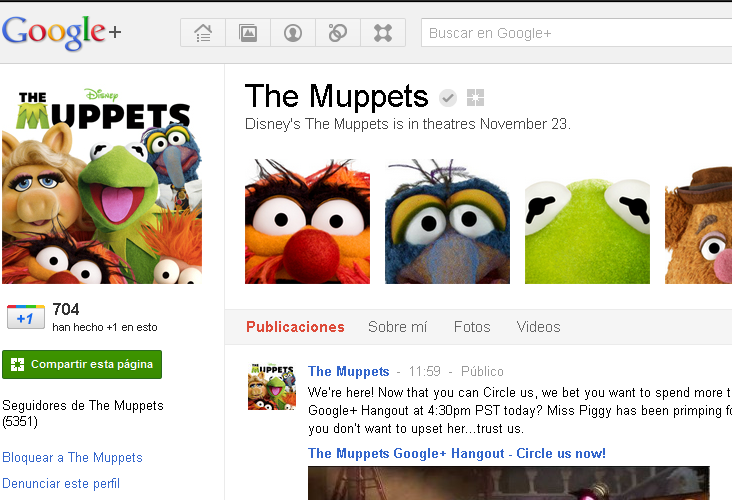The width and height of the screenshot is (732, 500).
Task: Click the post's small Muppets avatar
Action: pos(272,387)
